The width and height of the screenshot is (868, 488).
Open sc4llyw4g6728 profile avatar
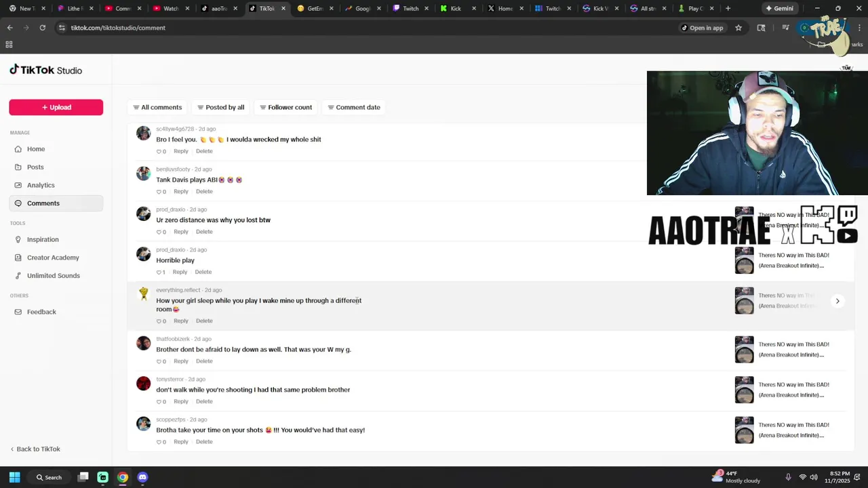[x=143, y=133]
